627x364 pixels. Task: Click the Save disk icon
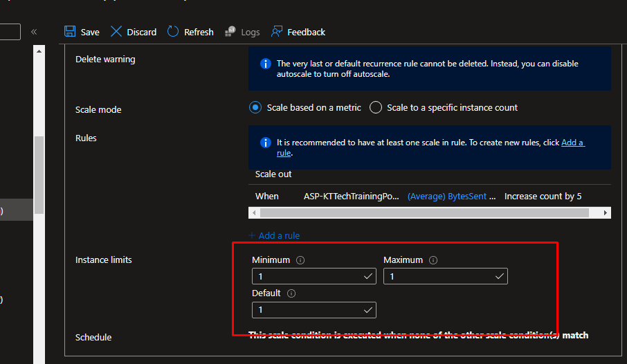tap(70, 32)
